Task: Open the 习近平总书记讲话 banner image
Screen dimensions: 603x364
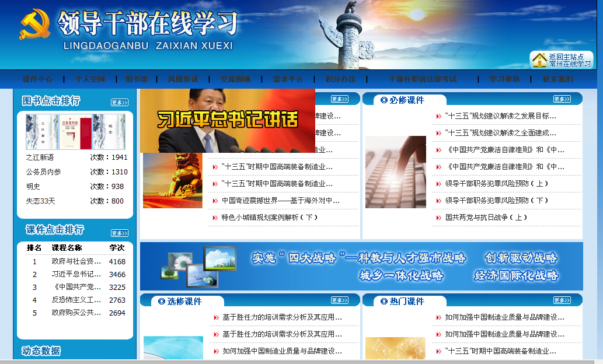Action: coord(228,121)
